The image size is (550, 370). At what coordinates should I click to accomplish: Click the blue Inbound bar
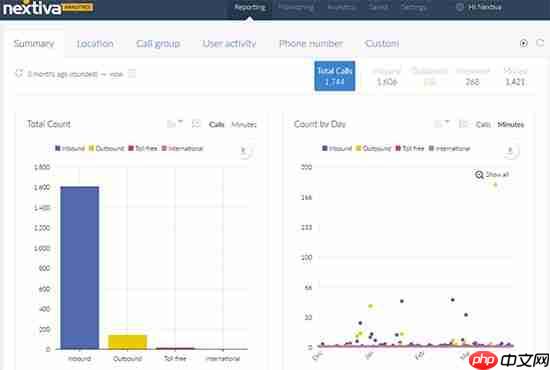point(80,268)
